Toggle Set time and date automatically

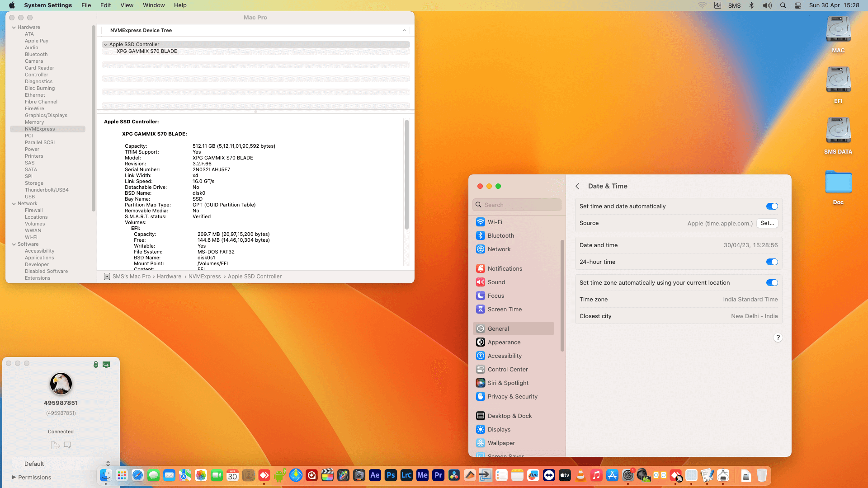point(772,206)
